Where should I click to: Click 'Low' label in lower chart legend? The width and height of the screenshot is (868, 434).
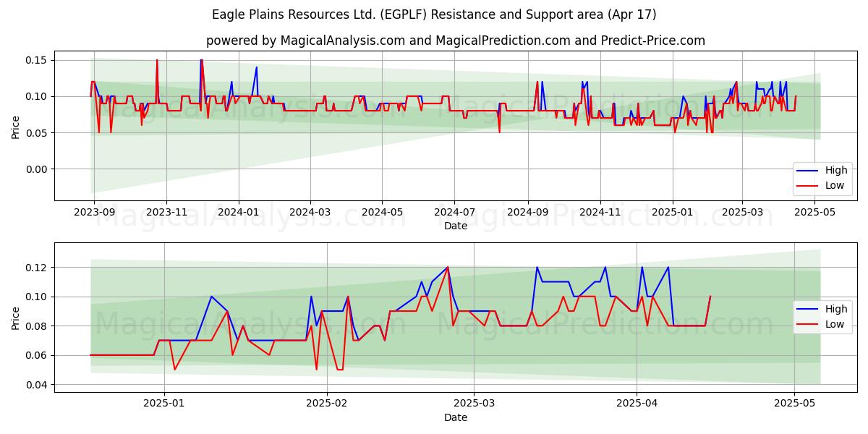pyautogui.click(x=835, y=324)
